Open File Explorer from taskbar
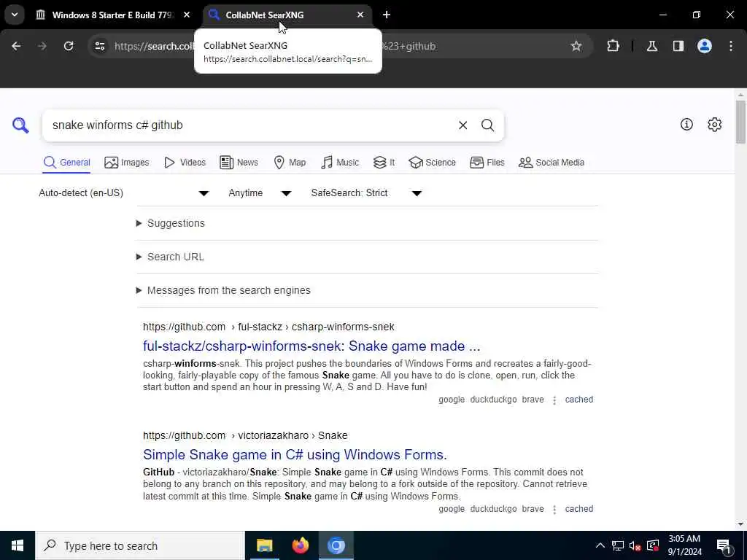Screen dimensions: 747x560 [x=264, y=545]
